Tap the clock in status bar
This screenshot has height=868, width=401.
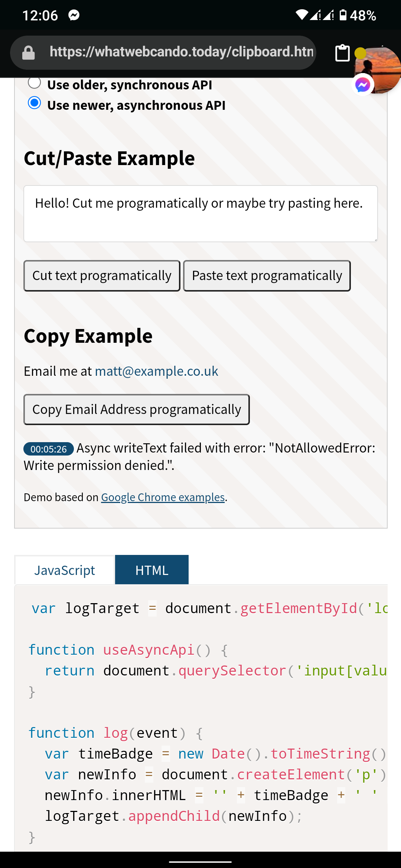coord(40,16)
